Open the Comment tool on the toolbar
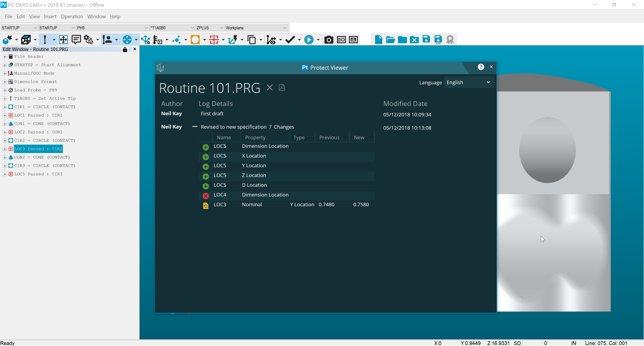This screenshot has width=644, height=346. tap(76, 40)
